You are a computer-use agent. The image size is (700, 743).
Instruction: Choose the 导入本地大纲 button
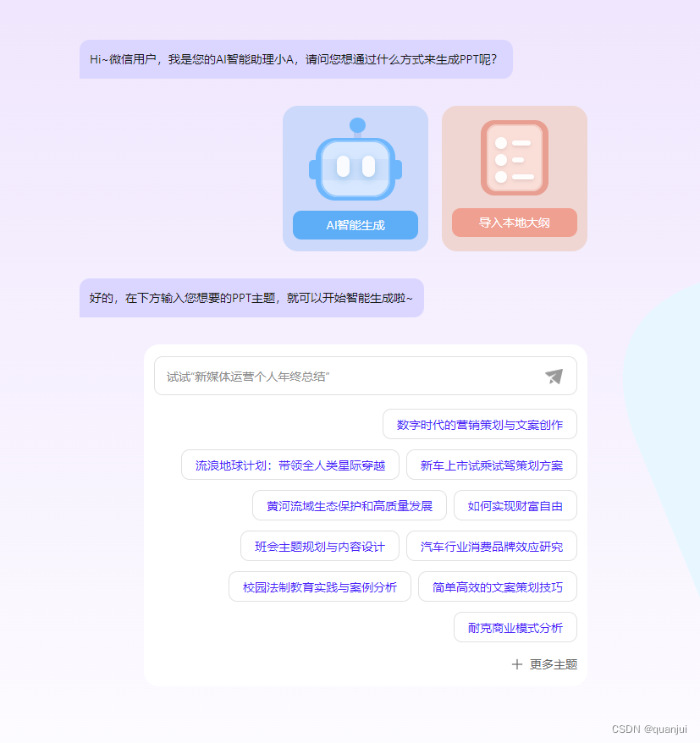(x=515, y=223)
